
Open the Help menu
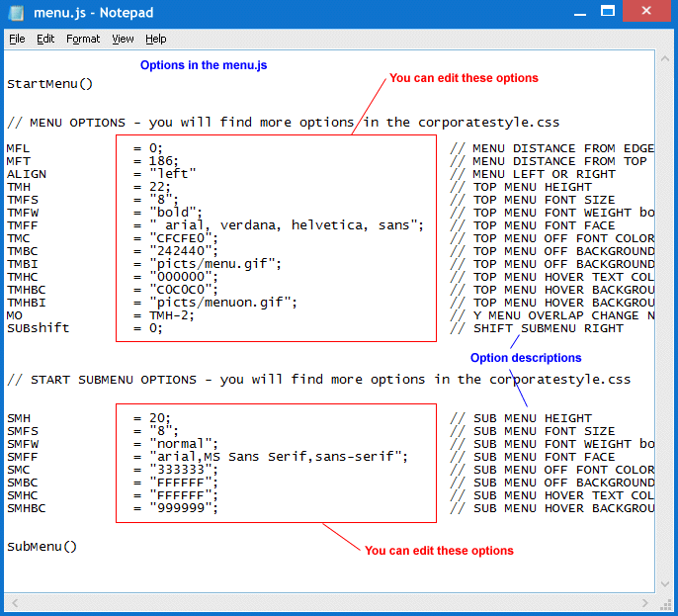coord(156,39)
